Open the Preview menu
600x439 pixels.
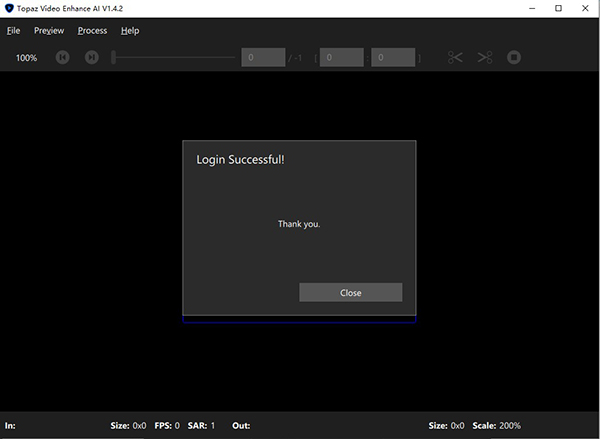tap(49, 31)
